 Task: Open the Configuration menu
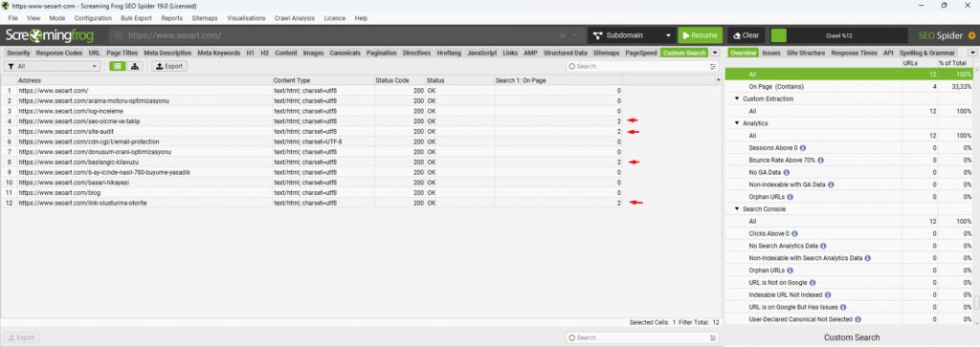point(93,18)
